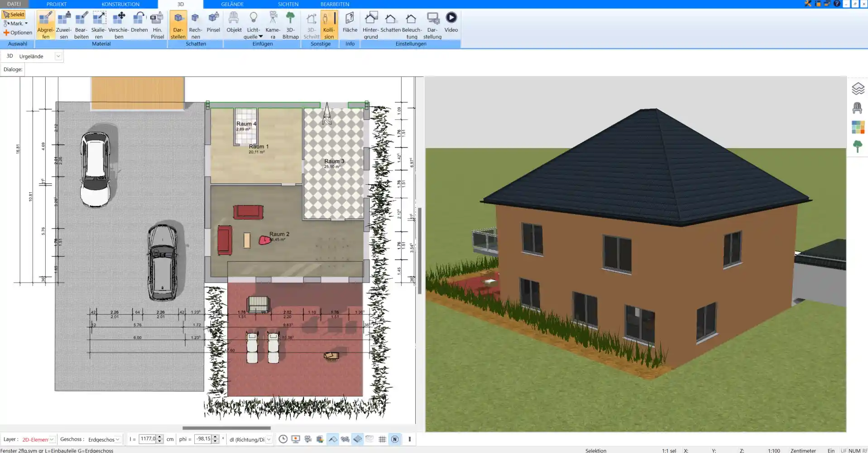Switch to the KONSTRUKTION tab
This screenshot has height=453, width=868.
[x=120, y=4]
